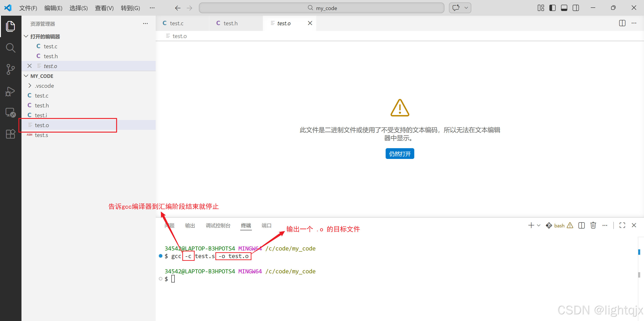Go forward with the right arrow
644x321 pixels.
point(189,8)
